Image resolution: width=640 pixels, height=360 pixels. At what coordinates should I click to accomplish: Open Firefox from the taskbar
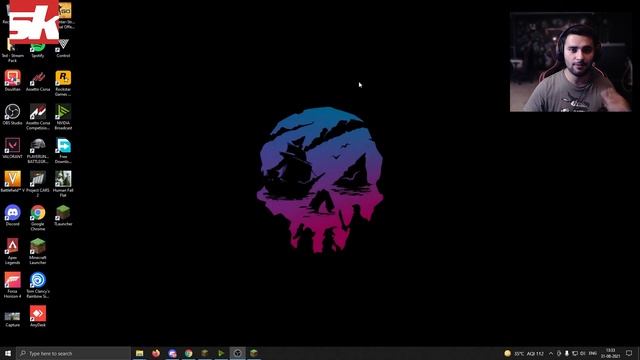click(x=156, y=353)
